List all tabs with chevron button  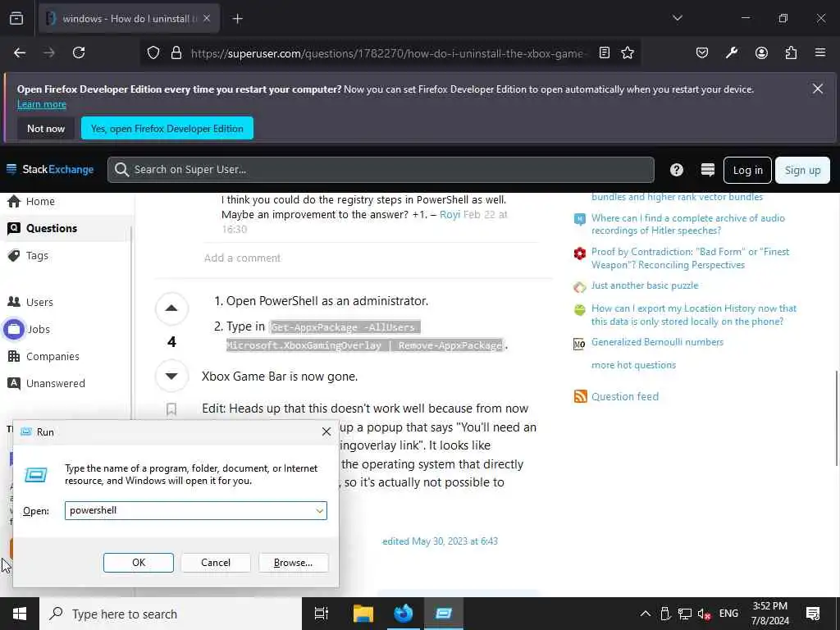click(677, 18)
